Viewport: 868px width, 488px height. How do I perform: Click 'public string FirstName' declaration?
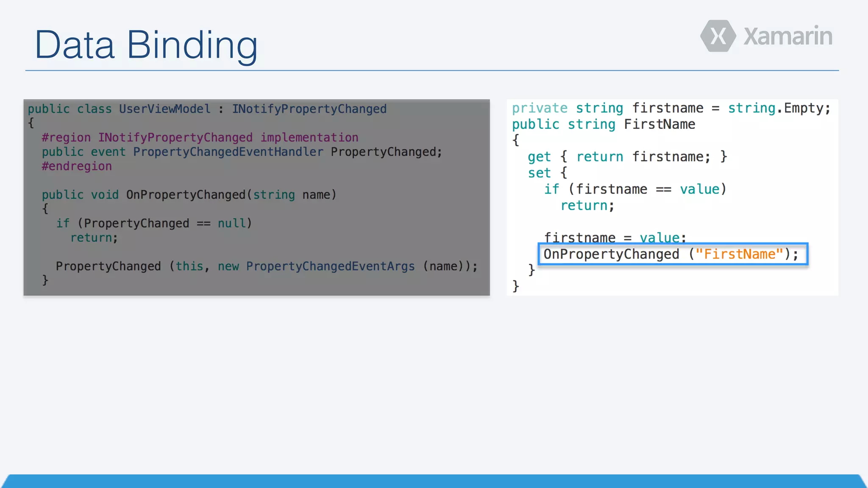pos(604,125)
